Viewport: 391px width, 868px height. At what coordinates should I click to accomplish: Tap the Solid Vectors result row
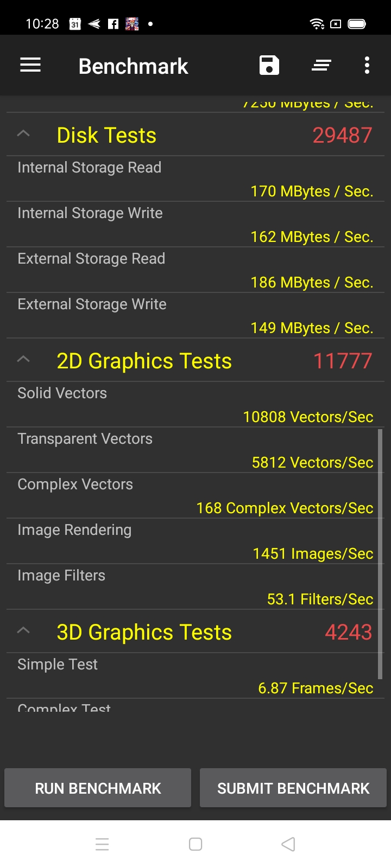pyautogui.click(x=195, y=405)
